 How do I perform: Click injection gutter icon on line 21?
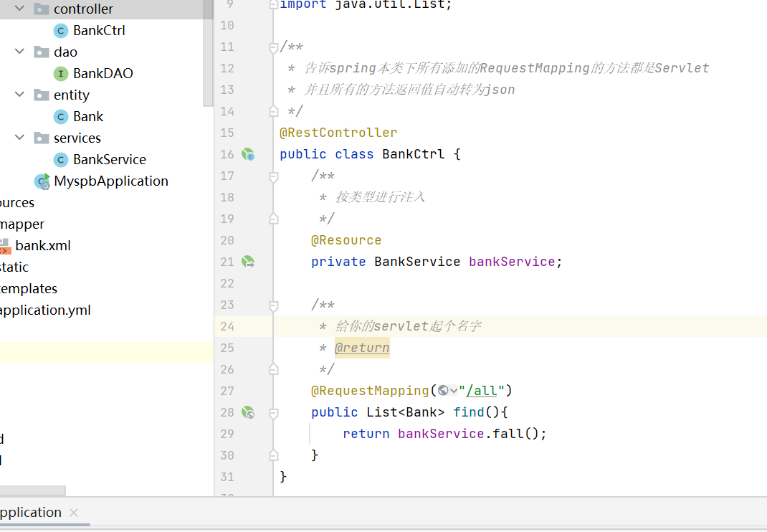pos(248,262)
